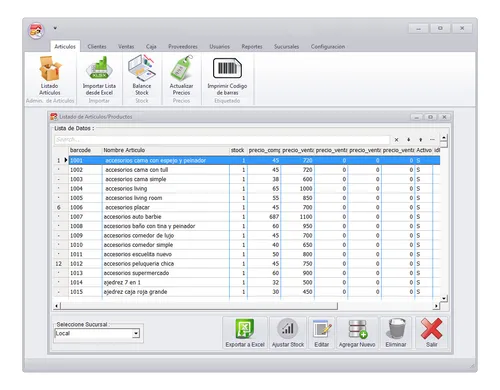Click the search down-arrow icon
The image size is (500, 390).
408,140
